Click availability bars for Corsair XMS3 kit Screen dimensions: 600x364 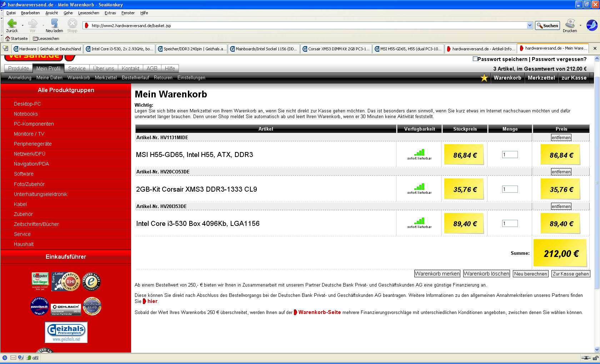(419, 187)
